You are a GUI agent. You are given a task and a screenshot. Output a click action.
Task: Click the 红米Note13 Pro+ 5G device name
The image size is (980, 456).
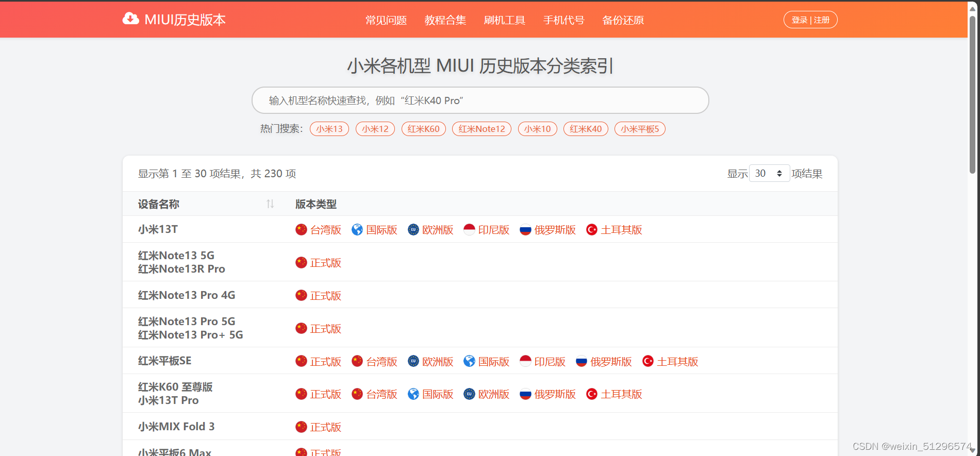[x=191, y=335]
